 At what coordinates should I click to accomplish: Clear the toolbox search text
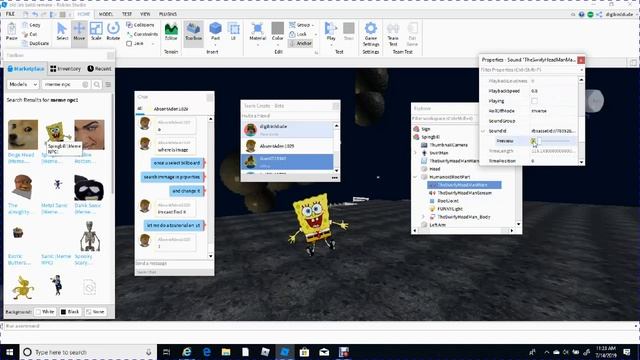tap(85, 84)
